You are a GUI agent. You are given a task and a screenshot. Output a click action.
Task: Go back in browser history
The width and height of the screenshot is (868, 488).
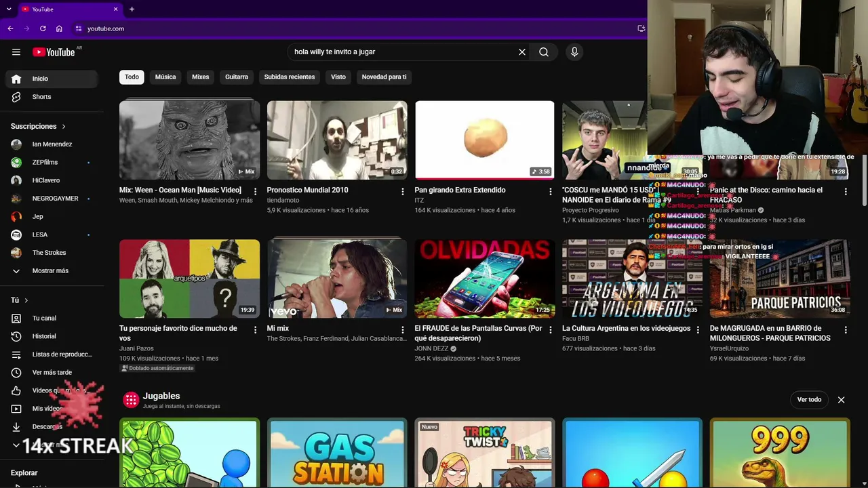[10, 28]
